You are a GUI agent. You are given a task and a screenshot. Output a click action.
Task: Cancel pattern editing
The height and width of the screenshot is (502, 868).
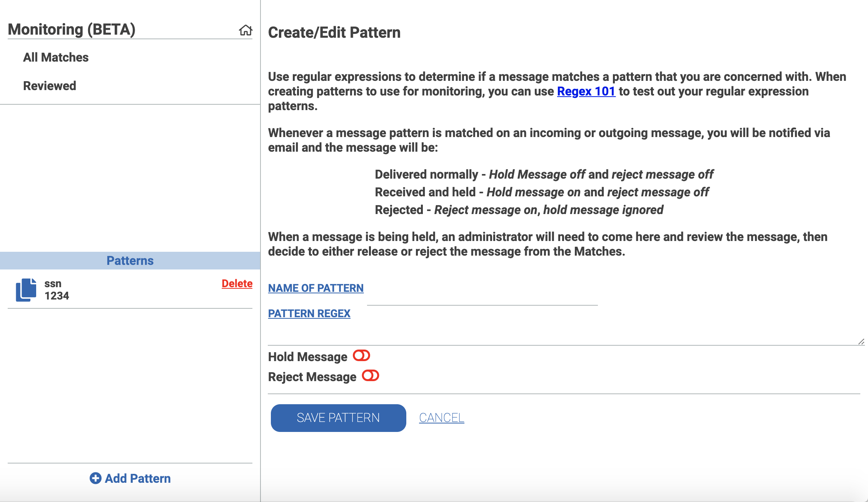coord(442,418)
